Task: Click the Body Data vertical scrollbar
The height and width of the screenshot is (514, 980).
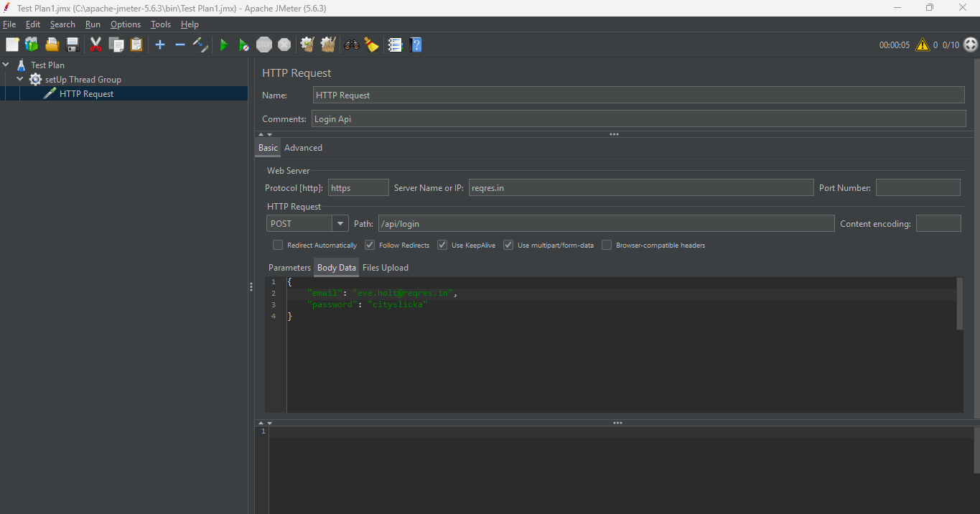Action: pos(960,304)
